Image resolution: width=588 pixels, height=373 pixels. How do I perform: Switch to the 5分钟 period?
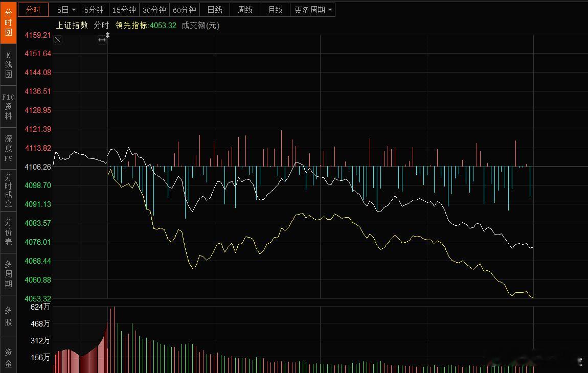[x=94, y=10]
